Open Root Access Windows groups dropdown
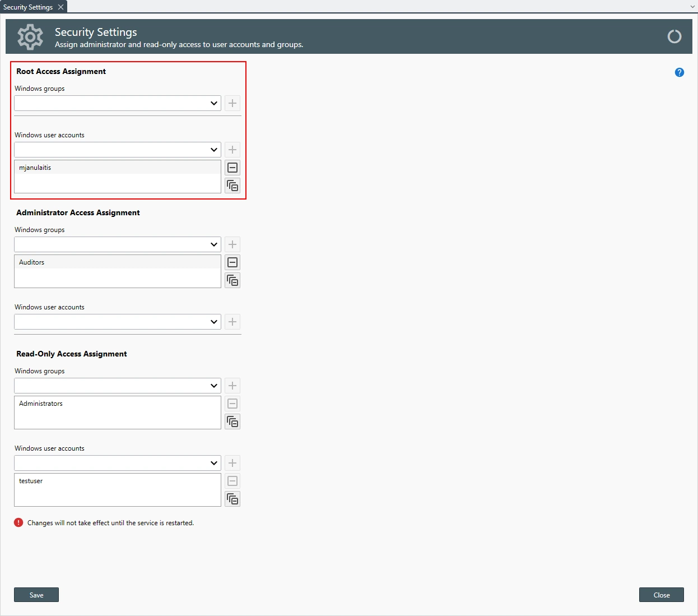698x616 pixels. pos(118,103)
